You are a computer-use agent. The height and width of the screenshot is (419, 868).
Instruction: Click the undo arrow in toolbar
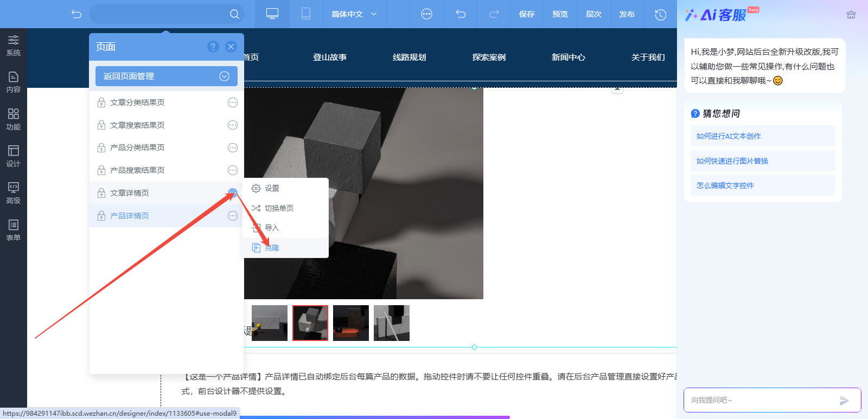click(461, 14)
